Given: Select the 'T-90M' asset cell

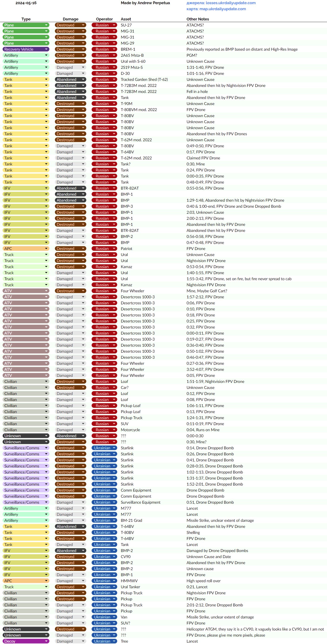Looking at the screenshot, I should click(x=126, y=104).
